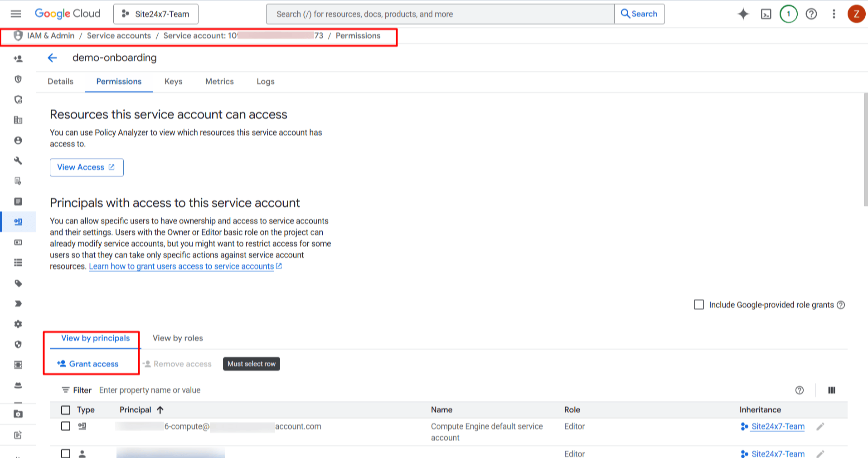Sort by Principal using the sort arrow
This screenshot has width=868, height=458.
[160, 409]
